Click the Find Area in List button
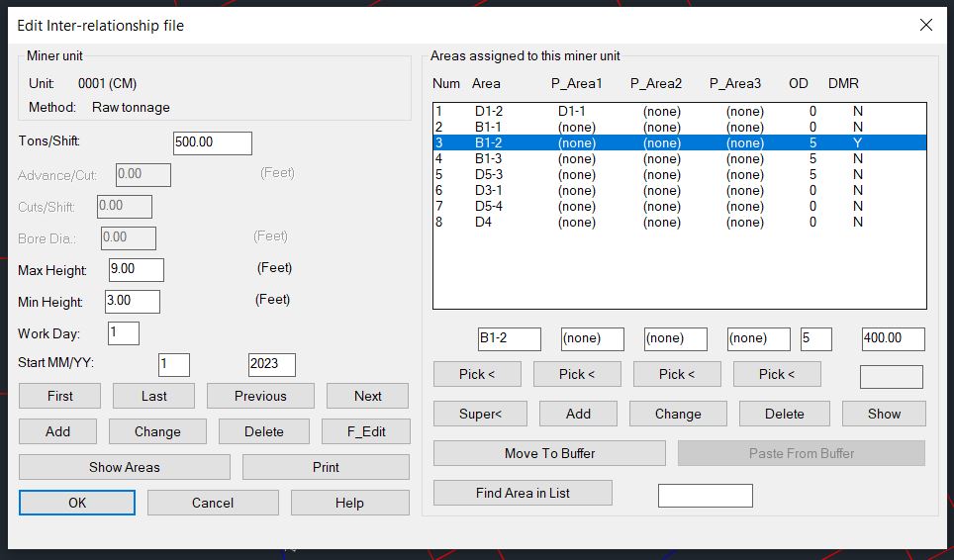 [x=523, y=493]
